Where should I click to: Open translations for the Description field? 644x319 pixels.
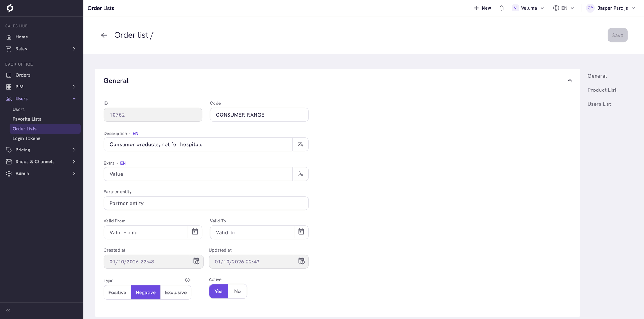point(301,144)
